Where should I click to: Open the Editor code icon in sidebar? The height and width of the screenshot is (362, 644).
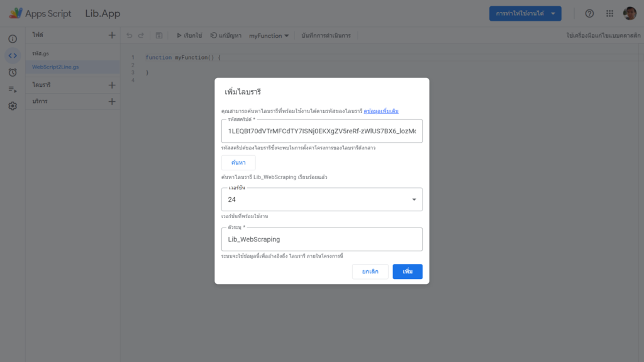(13, 55)
